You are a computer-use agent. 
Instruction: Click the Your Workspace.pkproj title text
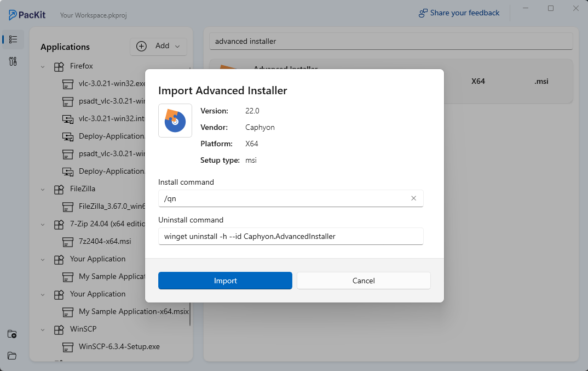[94, 15]
